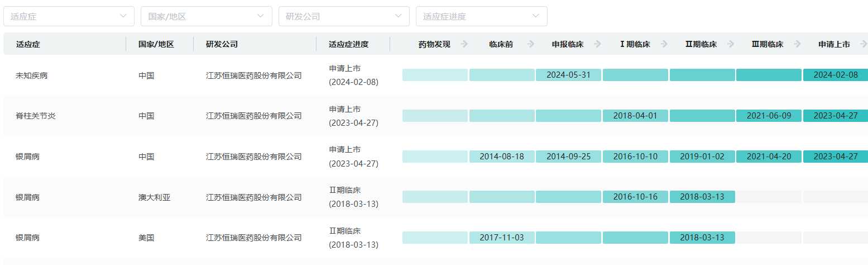Click 澳大利亚 in the country column
Image resolution: width=868 pixels, height=265 pixels.
point(155,197)
